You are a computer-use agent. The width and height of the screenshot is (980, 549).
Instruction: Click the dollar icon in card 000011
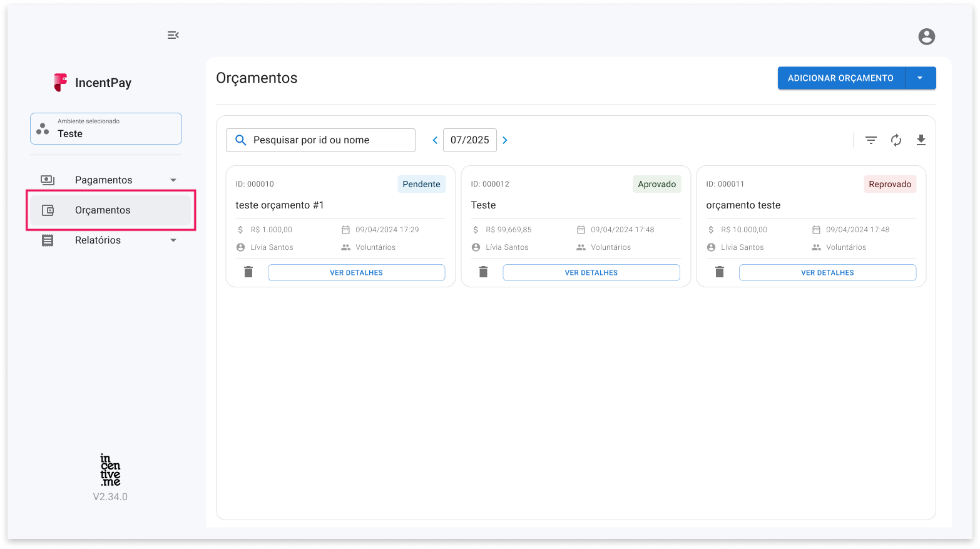pyautogui.click(x=711, y=230)
